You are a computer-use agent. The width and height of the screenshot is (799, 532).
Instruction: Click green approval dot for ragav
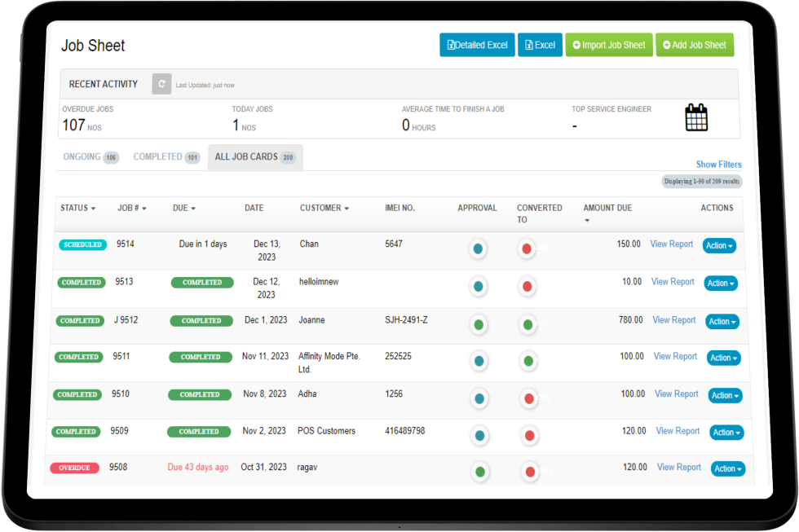(x=480, y=472)
